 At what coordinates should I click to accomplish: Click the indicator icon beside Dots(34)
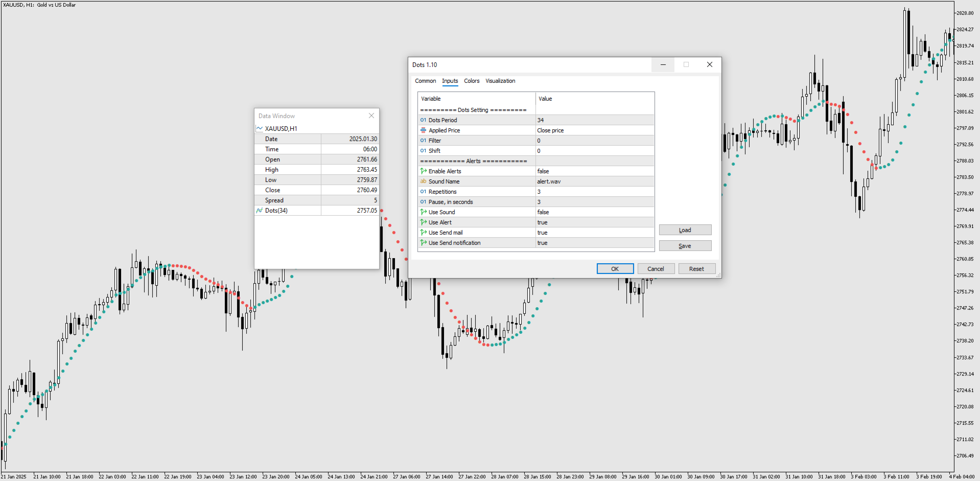(x=260, y=210)
